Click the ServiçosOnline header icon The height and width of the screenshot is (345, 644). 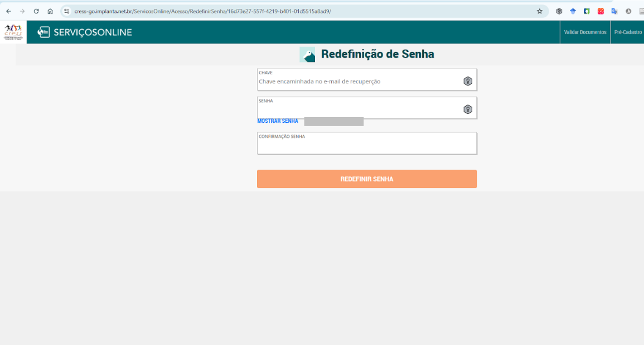pos(43,32)
